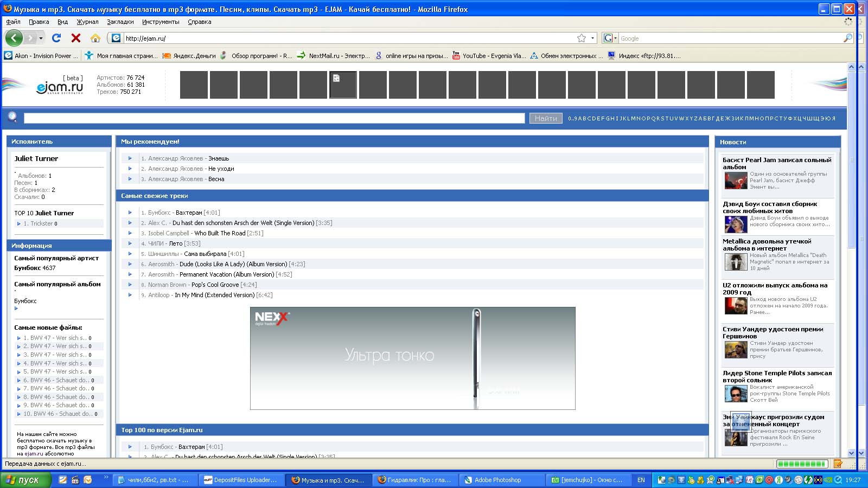This screenshot has width=868, height=488.
Task: Click the EN language indicator in the taskbar
Action: coord(641,480)
